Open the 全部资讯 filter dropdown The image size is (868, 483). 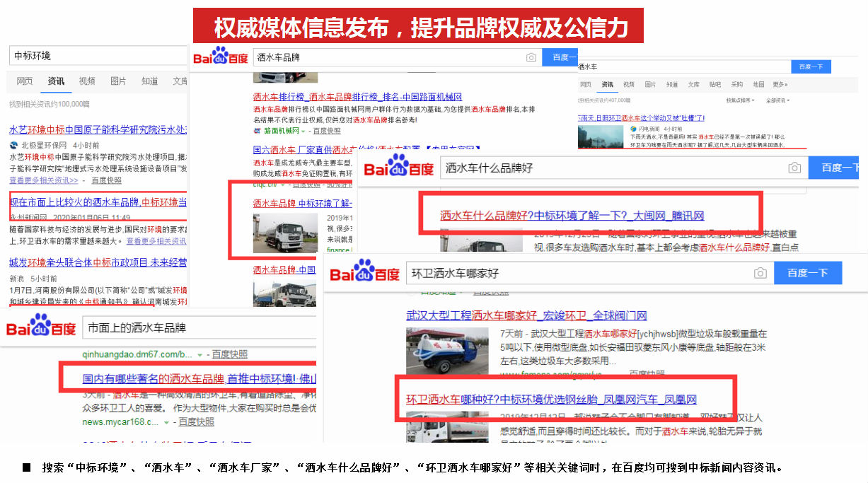777,100
